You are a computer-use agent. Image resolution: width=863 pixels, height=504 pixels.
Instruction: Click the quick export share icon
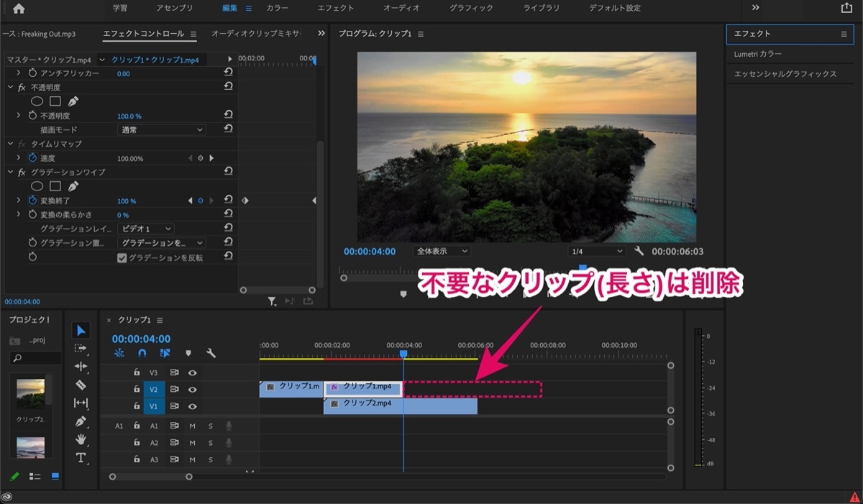click(x=846, y=8)
